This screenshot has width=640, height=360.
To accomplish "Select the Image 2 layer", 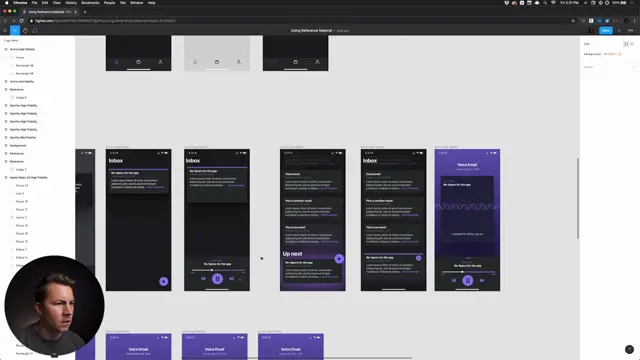I will (21, 169).
